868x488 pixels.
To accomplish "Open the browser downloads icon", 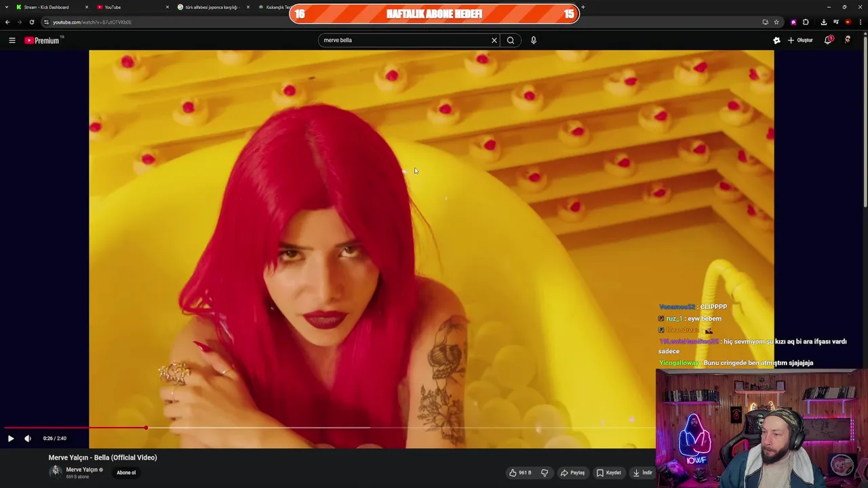I will pos(823,22).
